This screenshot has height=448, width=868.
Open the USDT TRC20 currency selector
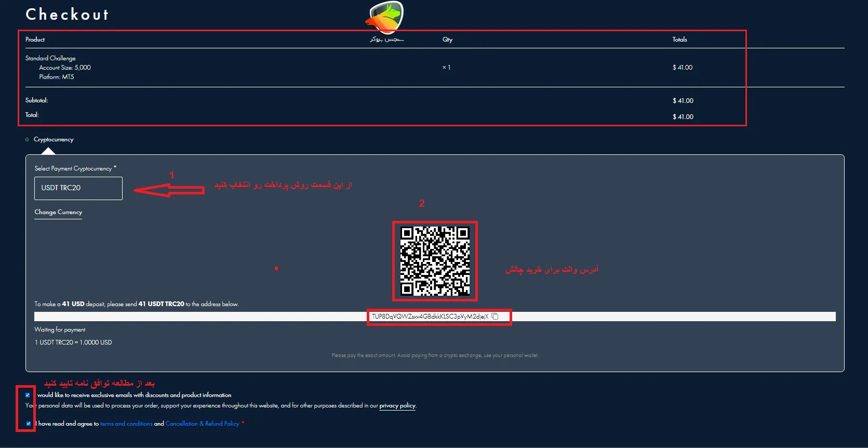78,188
